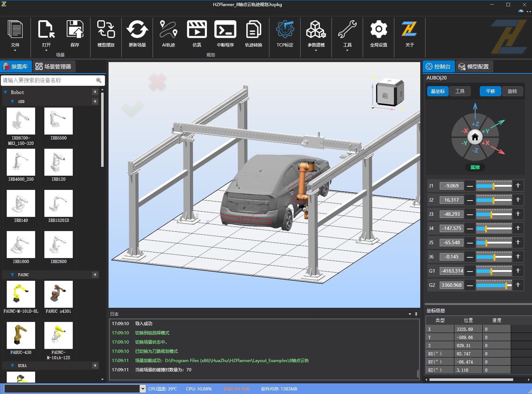
Task: Collapse the ABB robot group
Action: click(13, 102)
